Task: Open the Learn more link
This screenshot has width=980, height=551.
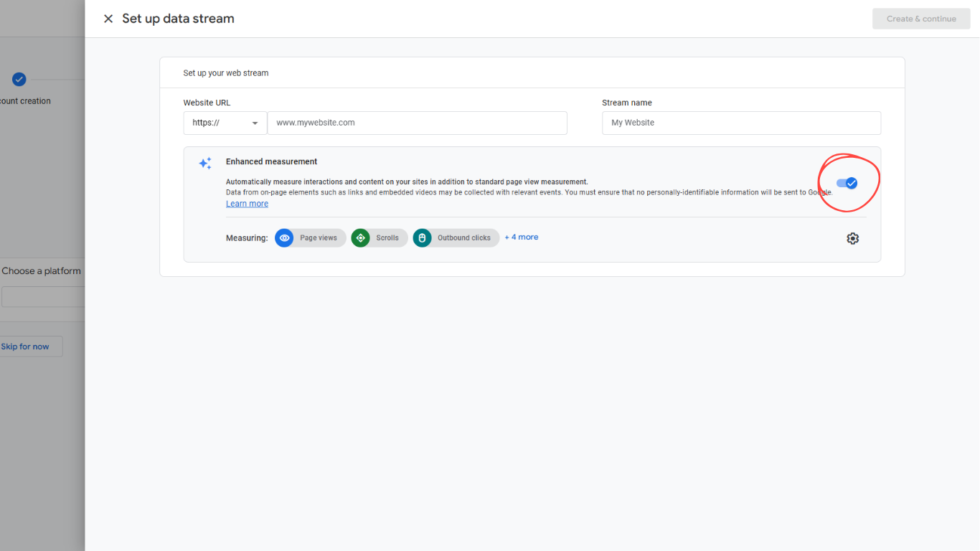Action: (x=247, y=203)
